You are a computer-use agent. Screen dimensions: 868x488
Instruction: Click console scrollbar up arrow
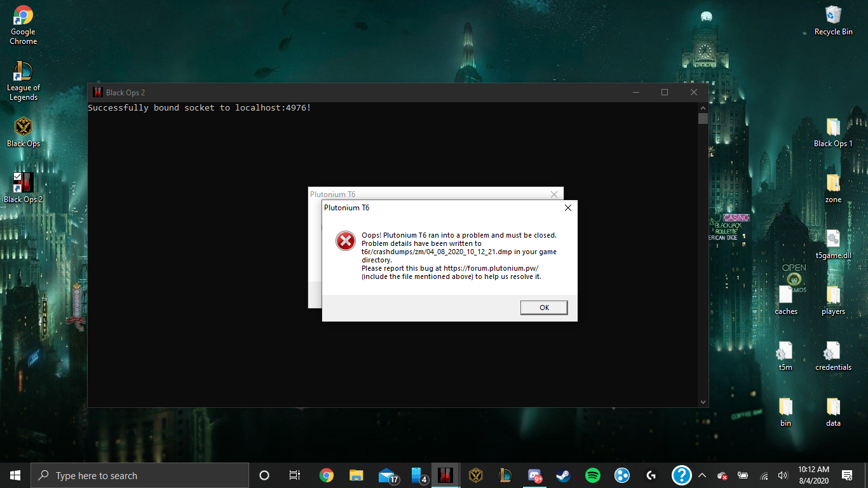point(703,107)
